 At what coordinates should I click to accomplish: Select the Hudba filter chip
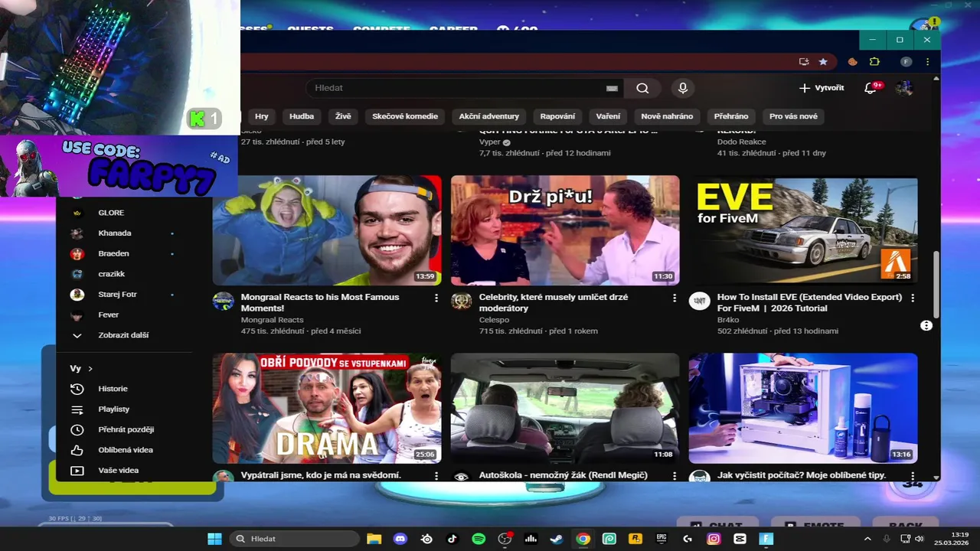(x=302, y=116)
